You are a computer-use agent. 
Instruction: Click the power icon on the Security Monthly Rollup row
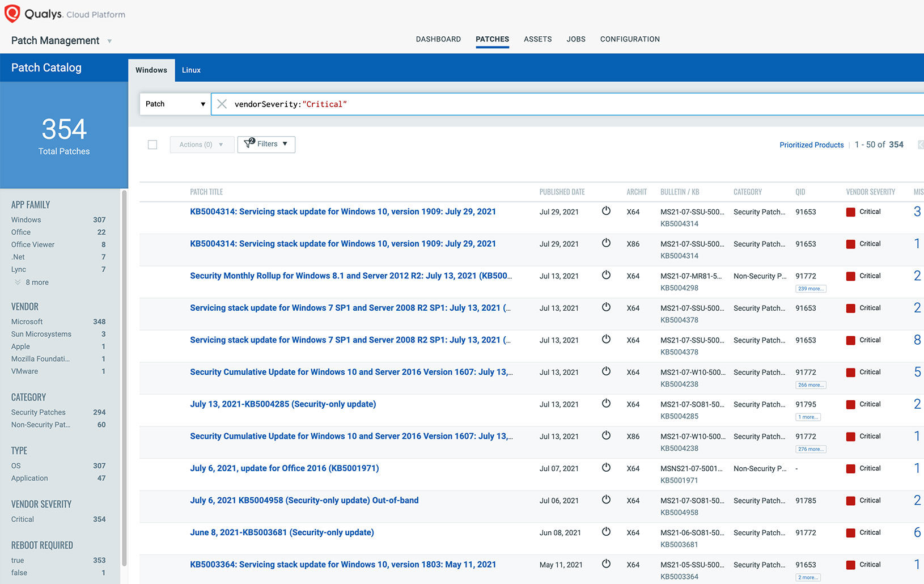pyautogui.click(x=606, y=275)
